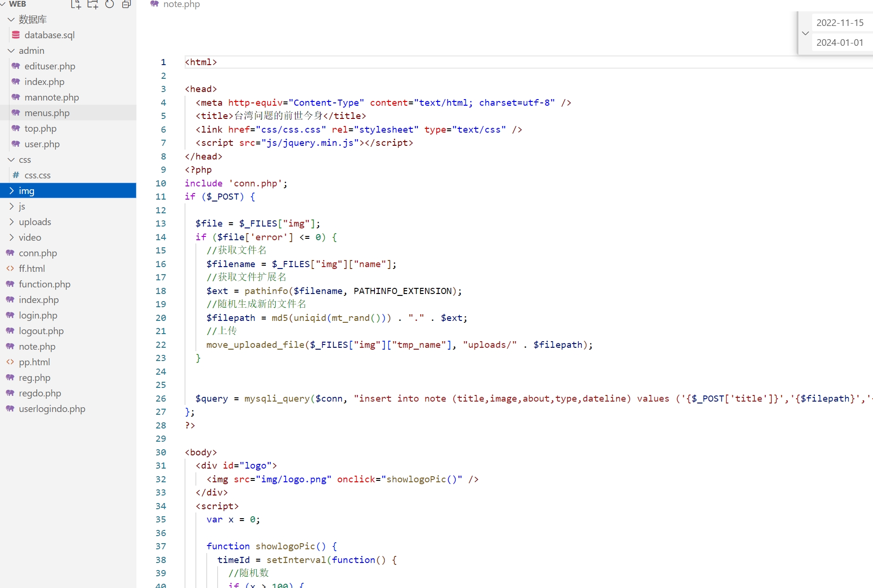The width and height of the screenshot is (873, 588).
Task: Collapse the css folder chevron
Action: (x=11, y=160)
